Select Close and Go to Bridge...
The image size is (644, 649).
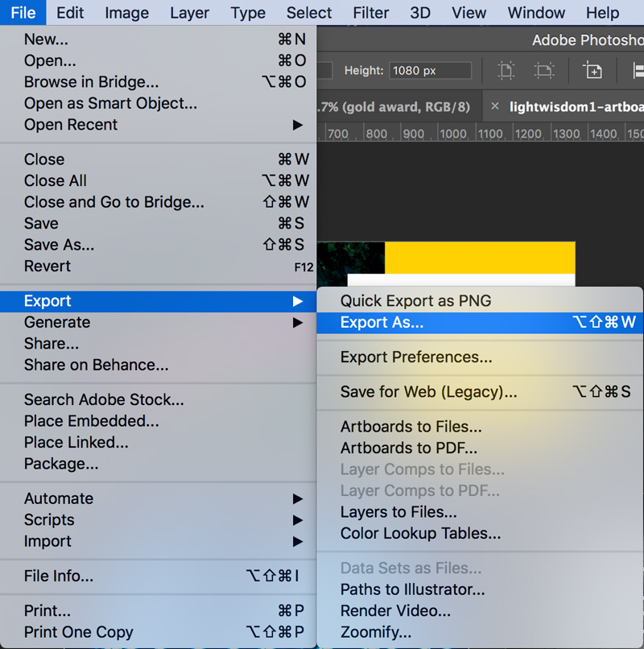[158, 202]
